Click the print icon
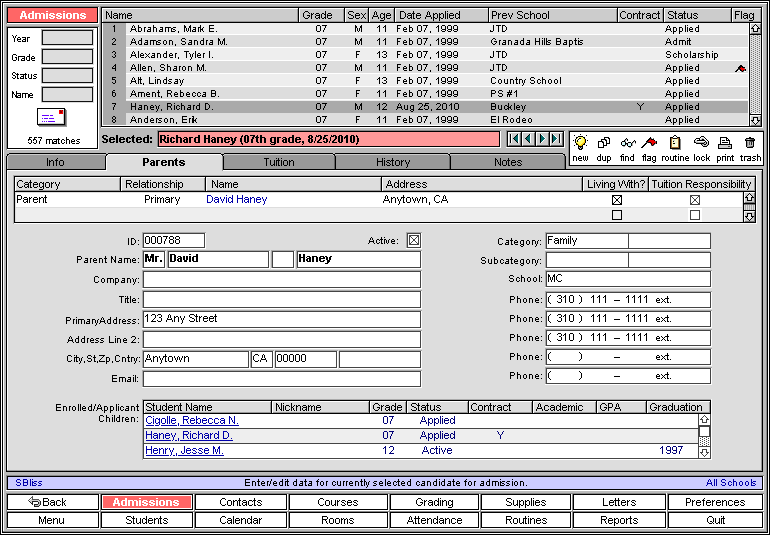Image resolution: width=770 pixels, height=535 pixels. 725,143
